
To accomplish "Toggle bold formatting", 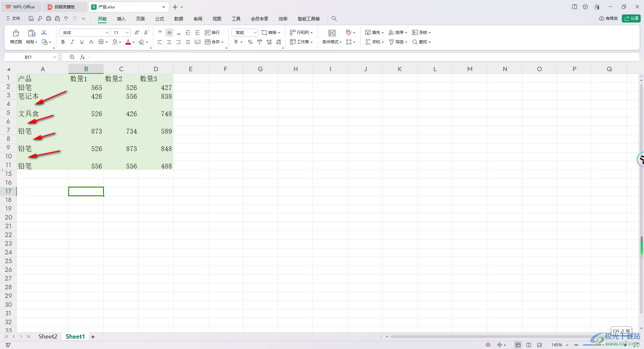I will (x=63, y=42).
